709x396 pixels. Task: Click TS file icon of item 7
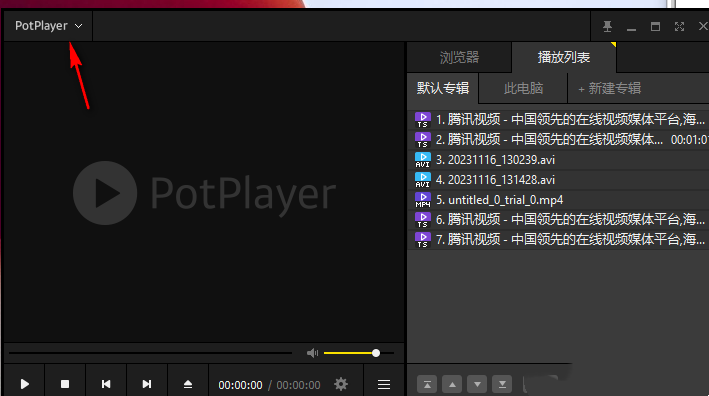[x=423, y=240]
